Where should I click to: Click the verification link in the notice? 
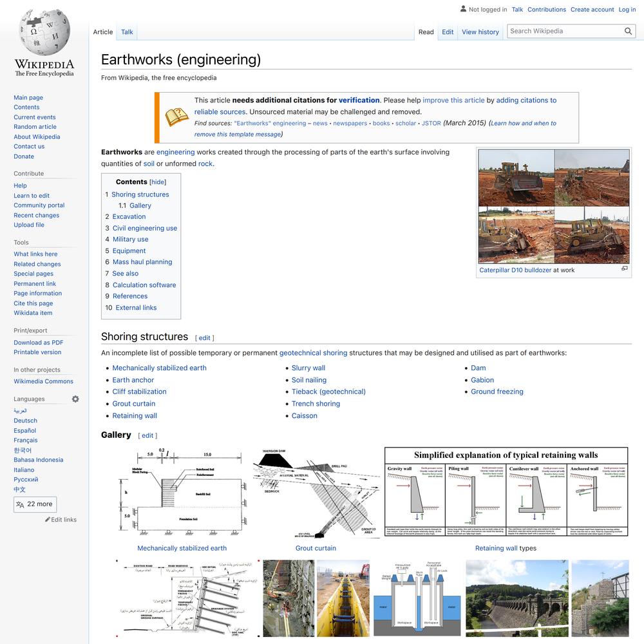click(x=359, y=100)
